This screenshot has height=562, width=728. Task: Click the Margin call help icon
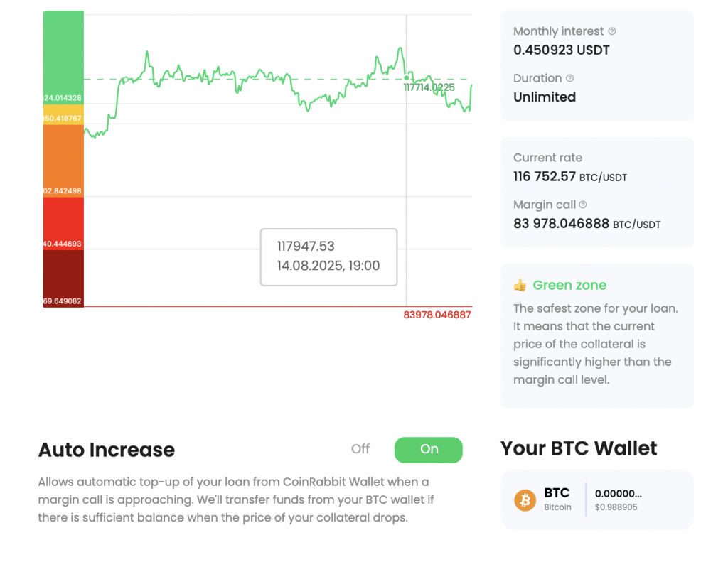coord(583,205)
